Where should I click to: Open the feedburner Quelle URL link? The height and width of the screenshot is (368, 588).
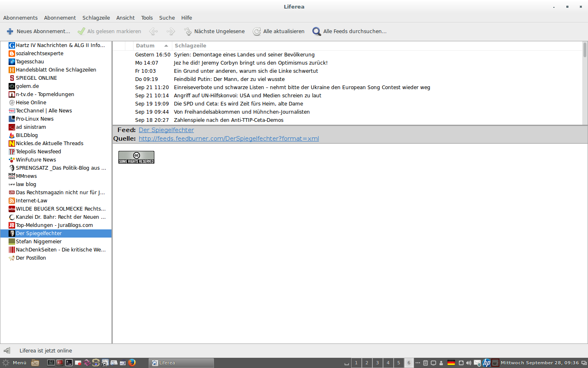pos(229,139)
